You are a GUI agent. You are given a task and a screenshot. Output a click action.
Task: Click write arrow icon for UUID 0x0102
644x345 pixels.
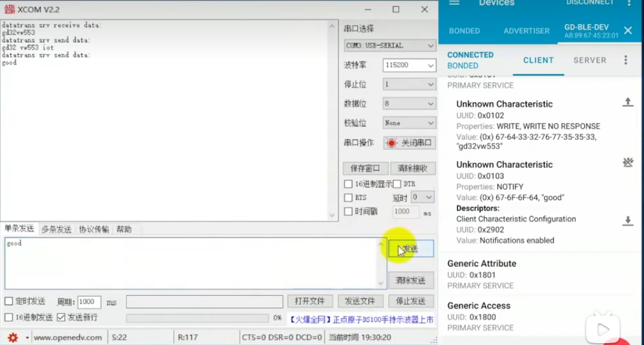pos(628,103)
